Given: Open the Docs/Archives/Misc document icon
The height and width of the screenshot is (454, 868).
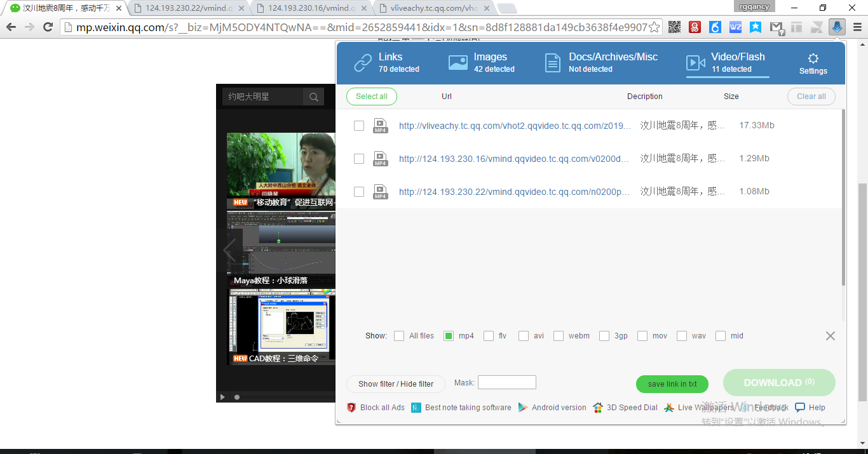Looking at the screenshot, I should pyautogui.click(x=553, y=63).
